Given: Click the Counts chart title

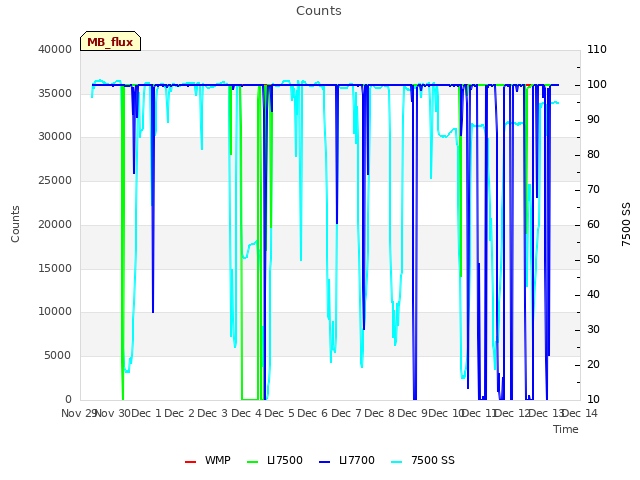Looking at the screenshot, I should tap(319, 11).
